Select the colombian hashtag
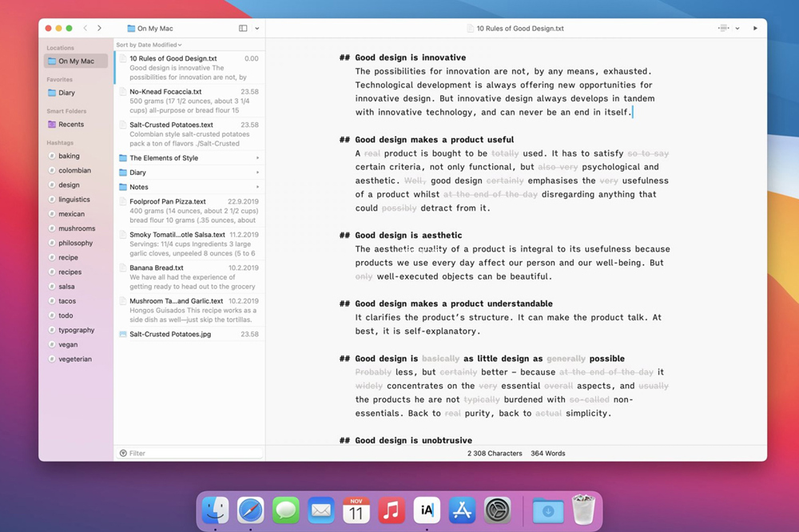 [76, 170]
